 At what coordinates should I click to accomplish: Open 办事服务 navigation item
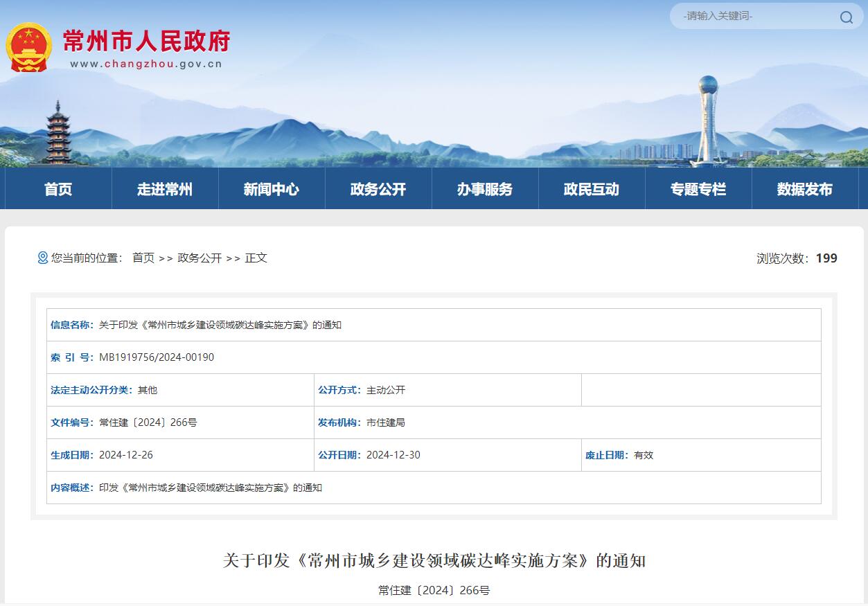pyautogui.click(x=485, y=189)
